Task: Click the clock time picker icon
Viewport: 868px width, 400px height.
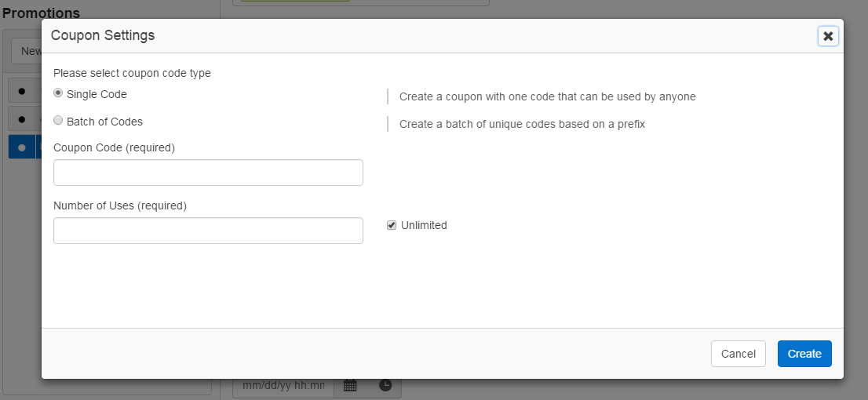Action: point(385,385)
